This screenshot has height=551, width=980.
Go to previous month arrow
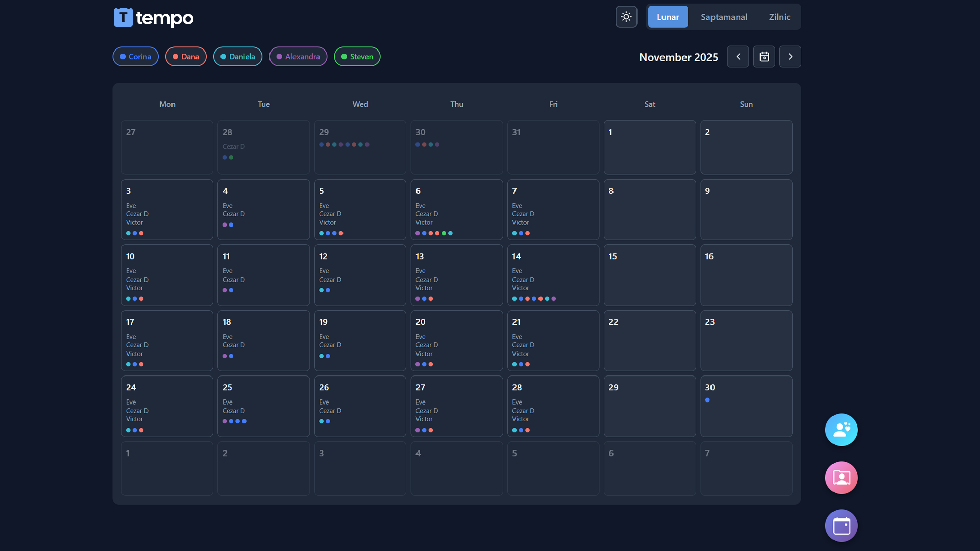[x=738, y=57]
